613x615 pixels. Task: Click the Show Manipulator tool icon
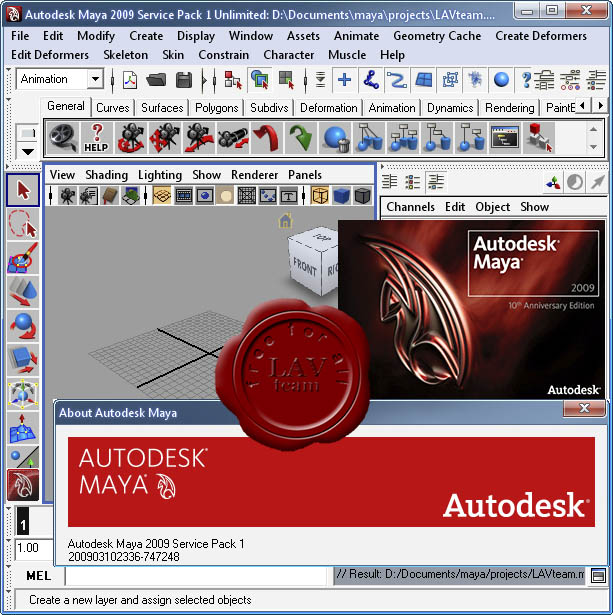point(23,457)
